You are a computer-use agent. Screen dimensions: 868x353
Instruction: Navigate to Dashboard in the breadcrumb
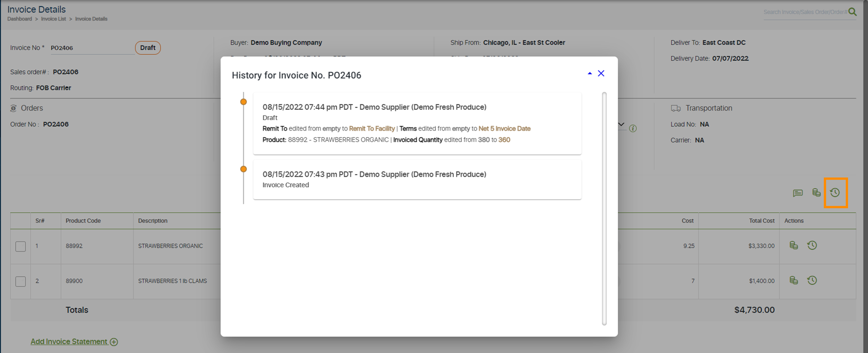(x=19, y=19)
